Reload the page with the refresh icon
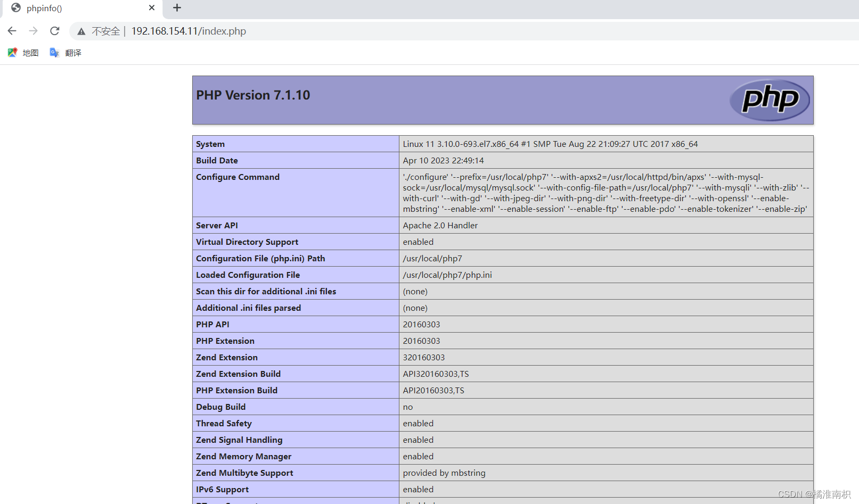859x504 pixels. (55, 31)
